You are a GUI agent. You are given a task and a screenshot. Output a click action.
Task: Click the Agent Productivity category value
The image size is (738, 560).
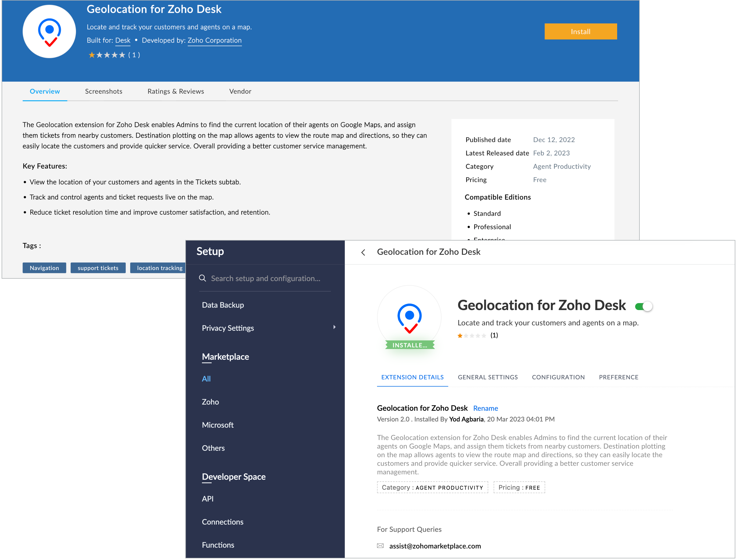[562, 166]
